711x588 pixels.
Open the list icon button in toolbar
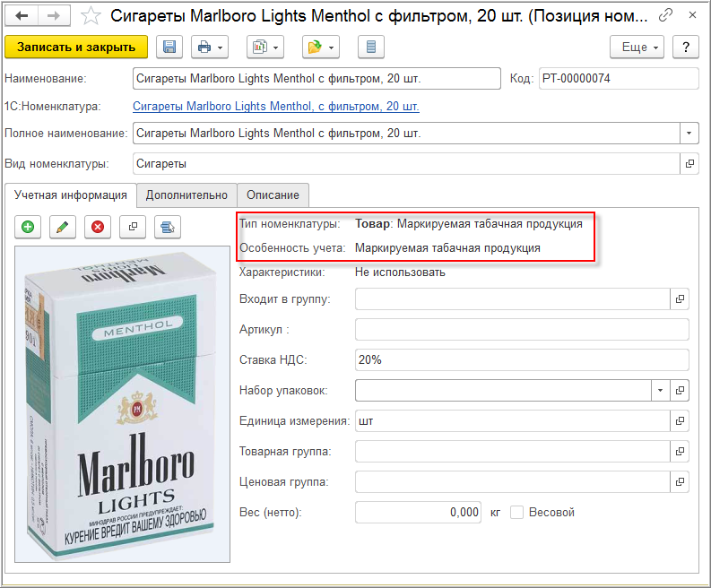coord(371,47)
